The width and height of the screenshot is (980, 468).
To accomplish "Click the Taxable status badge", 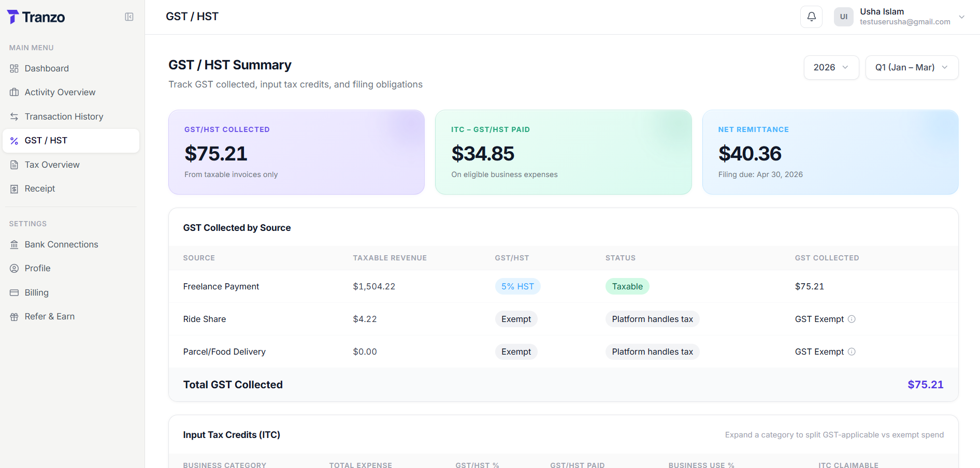I will click(627, 286).
